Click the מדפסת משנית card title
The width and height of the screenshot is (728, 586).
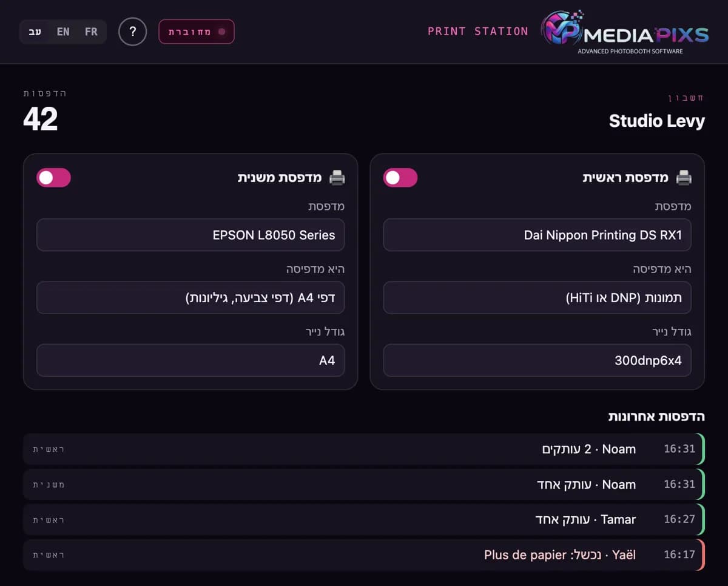[x=280, y=178]
